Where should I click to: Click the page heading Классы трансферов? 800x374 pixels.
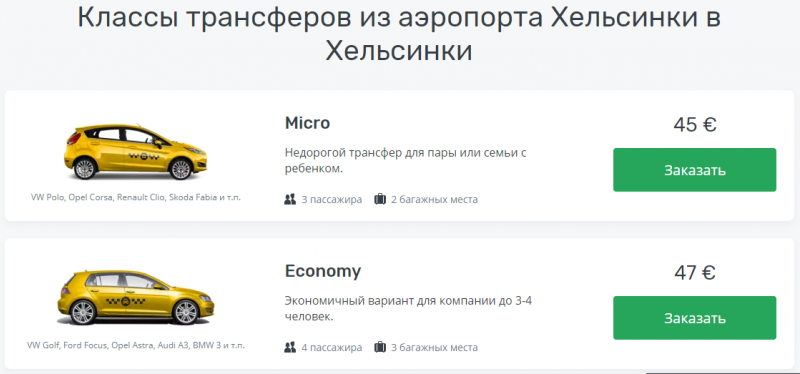tap(399, 34)
